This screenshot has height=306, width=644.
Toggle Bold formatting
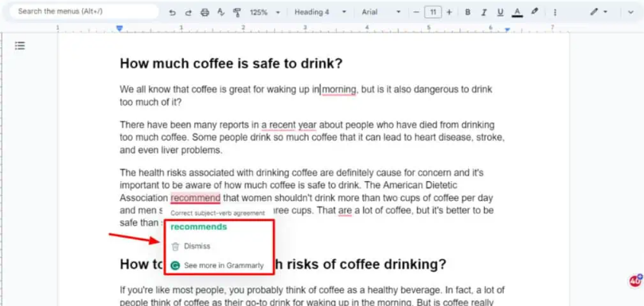point(467,12)
